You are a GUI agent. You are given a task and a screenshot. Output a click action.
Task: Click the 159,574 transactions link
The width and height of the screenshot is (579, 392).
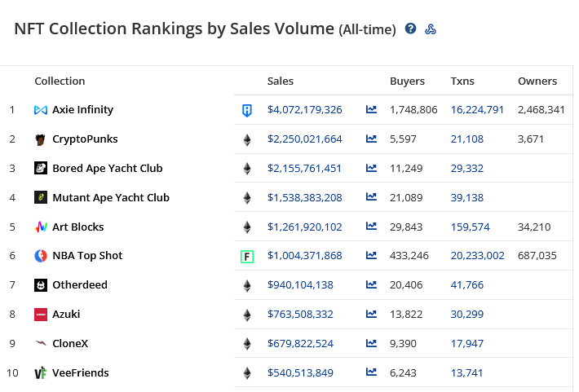point(470,227)
